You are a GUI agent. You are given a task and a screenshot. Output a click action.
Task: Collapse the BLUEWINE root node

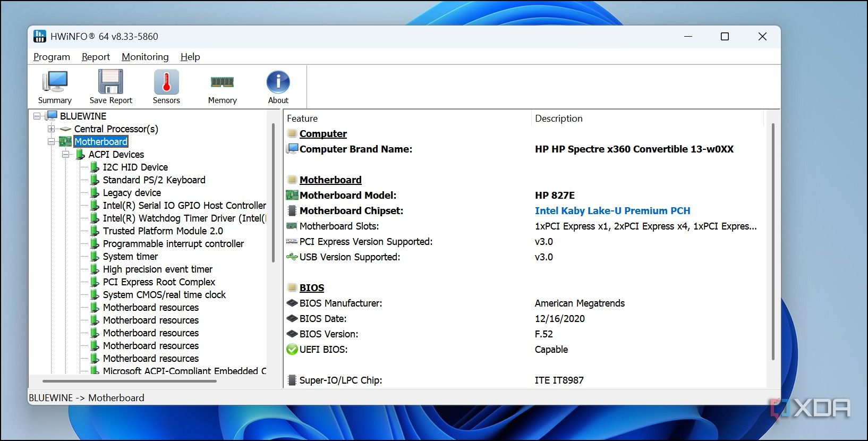point(37,116)
